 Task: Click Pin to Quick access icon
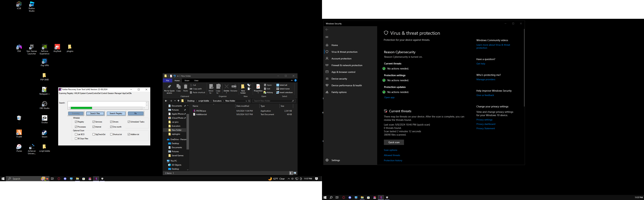169,87
